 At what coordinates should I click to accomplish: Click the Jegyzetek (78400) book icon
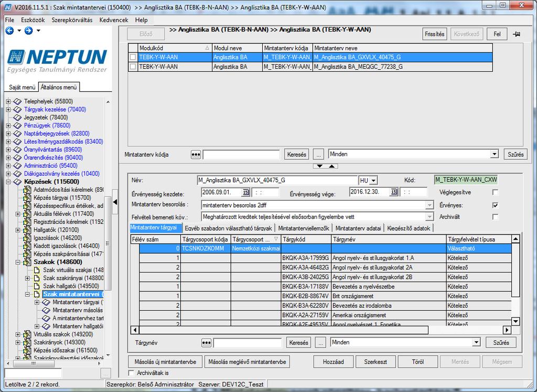[17, 117]
